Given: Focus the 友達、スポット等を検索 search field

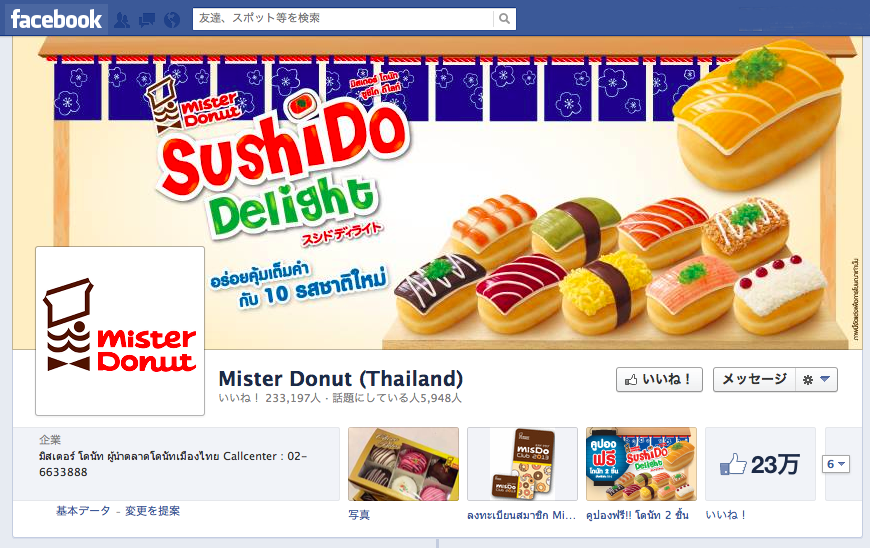Looking at the screenshot, I should point(343,19).
